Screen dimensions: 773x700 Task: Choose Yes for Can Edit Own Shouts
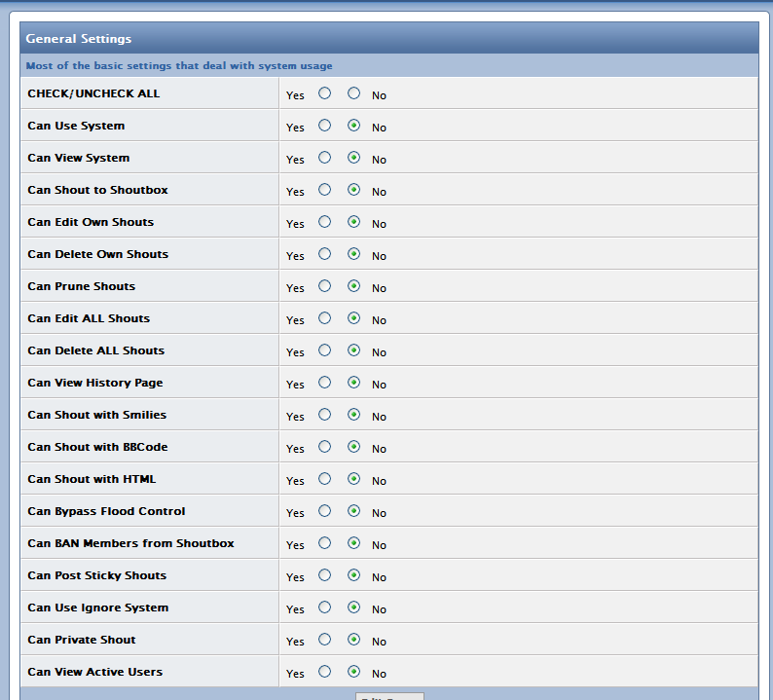coord(324,222)
